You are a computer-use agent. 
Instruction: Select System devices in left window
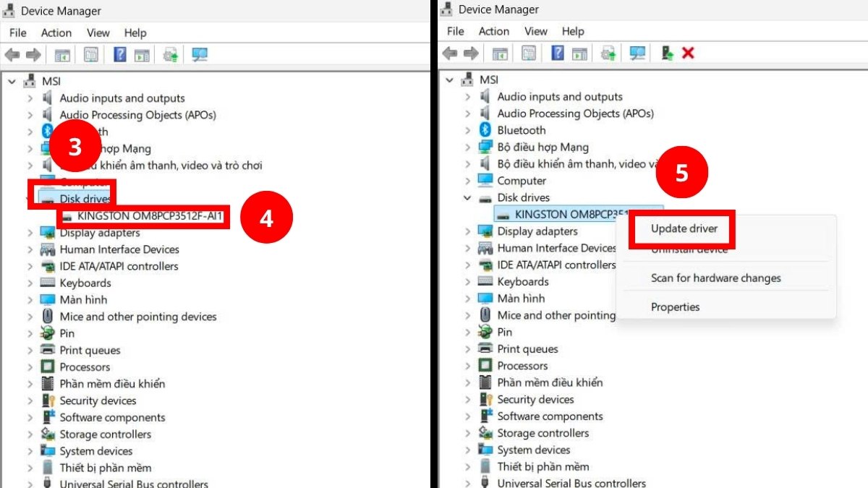click(96, 451)
